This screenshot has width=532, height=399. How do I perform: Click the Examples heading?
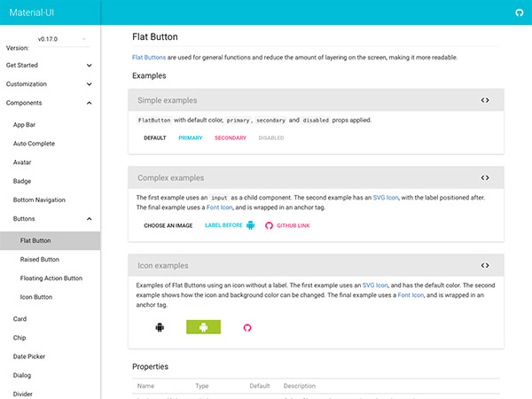point(149,75)
